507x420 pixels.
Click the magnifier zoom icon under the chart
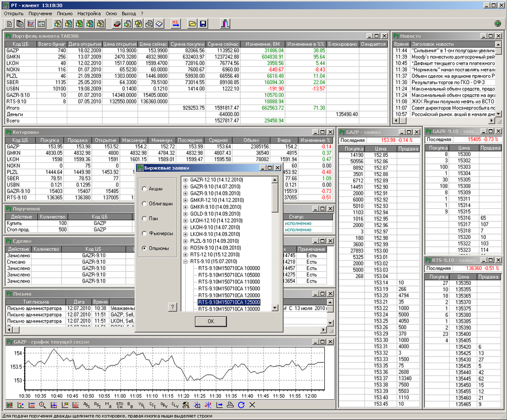tap(43, 405)
